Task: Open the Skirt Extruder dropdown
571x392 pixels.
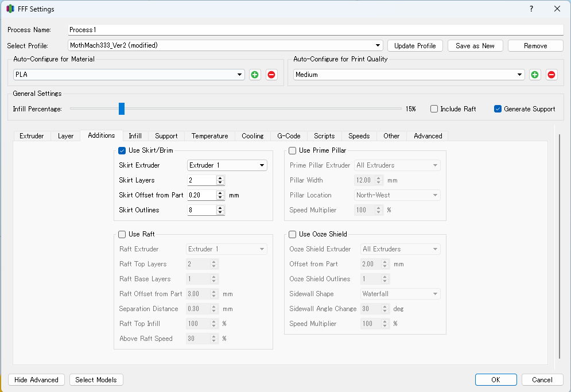Action: pos(227,165)
